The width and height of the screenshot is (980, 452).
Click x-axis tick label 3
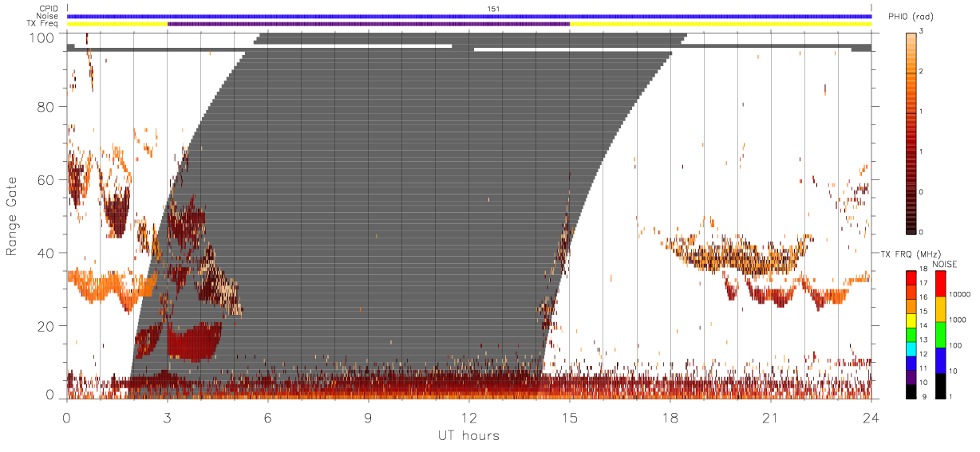pyautogui.click(x=168, y=417)
